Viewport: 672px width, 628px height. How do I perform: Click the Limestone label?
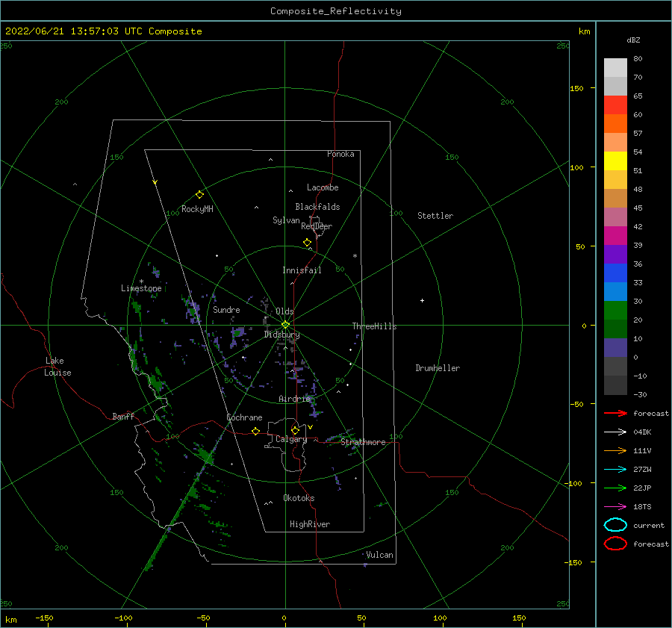click(x=141, y=288)
